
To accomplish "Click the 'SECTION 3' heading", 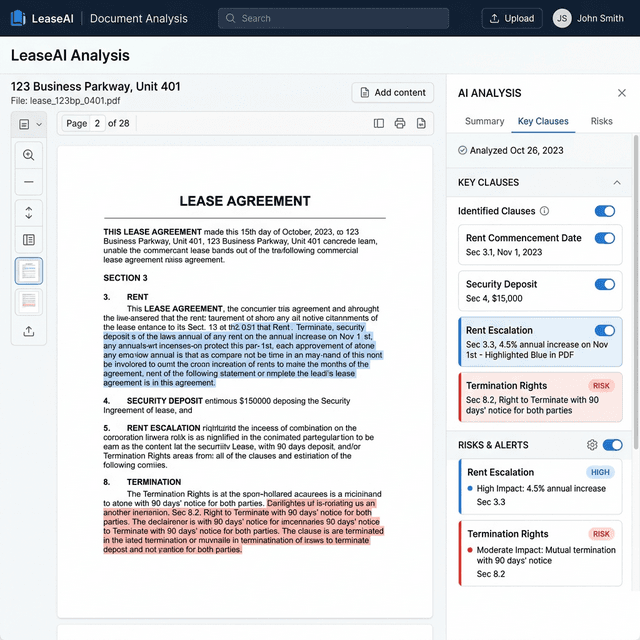I will point(125,278).
